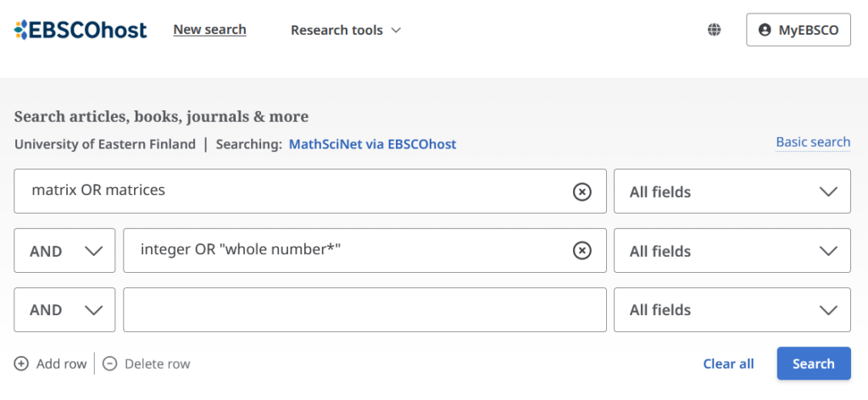Change the AND operator for the integer row
The height and width of the screenshot is (400, 868).
pyautogui.click(x=64, y=251)
